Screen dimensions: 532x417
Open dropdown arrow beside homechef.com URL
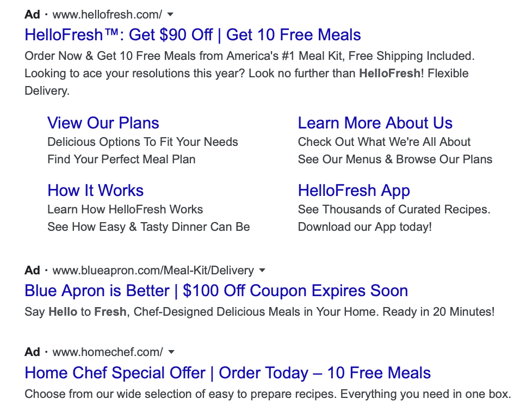click(x=171, y=352)
